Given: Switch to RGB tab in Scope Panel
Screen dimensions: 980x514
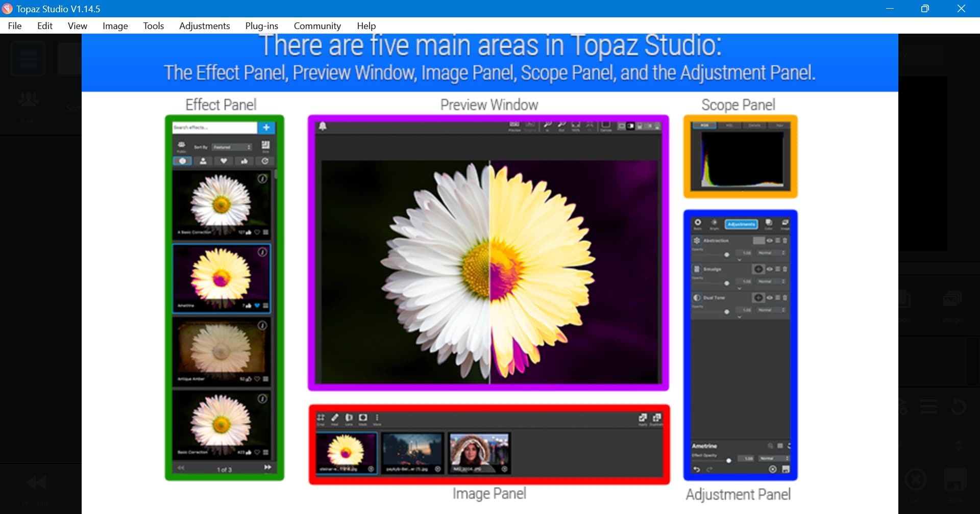Looking at the screenshot, I should 704,125.
